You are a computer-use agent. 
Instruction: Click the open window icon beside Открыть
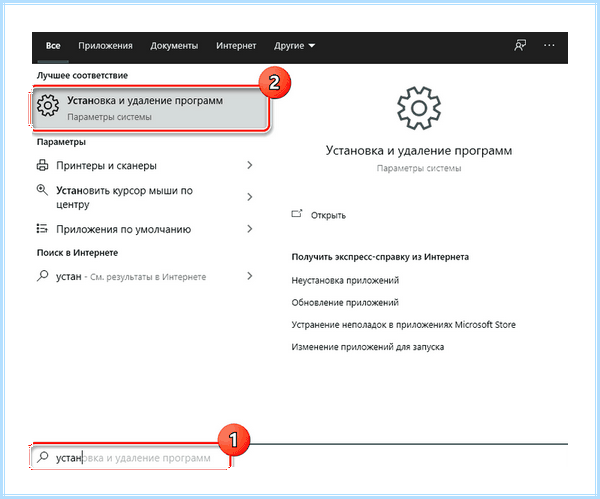click(x=297, y=214)
